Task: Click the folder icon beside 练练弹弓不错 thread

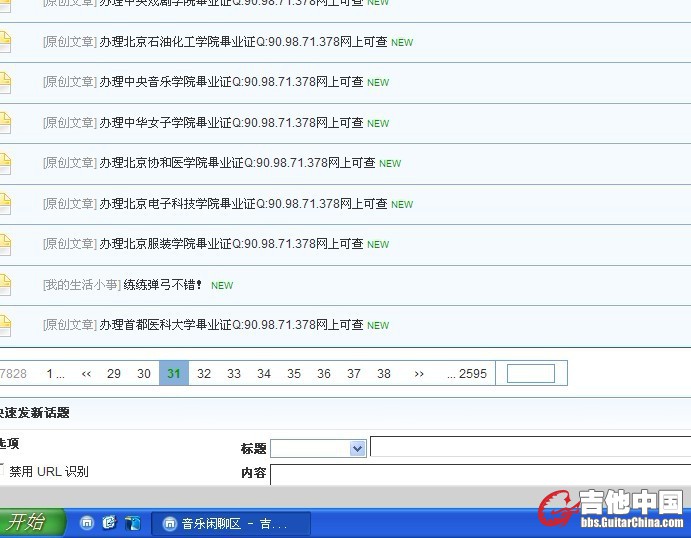Action: tap(4, 285)
